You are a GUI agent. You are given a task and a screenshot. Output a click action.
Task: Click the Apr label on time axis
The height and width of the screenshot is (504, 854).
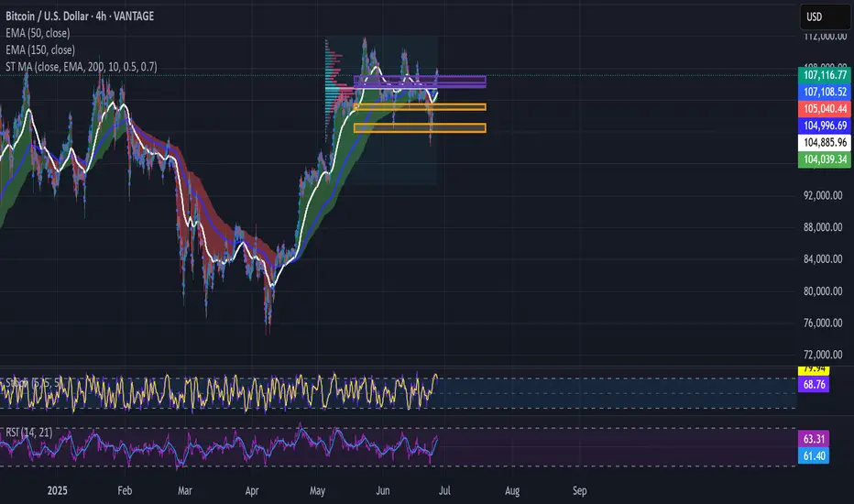pyautogui.click(x=252, y=490)
